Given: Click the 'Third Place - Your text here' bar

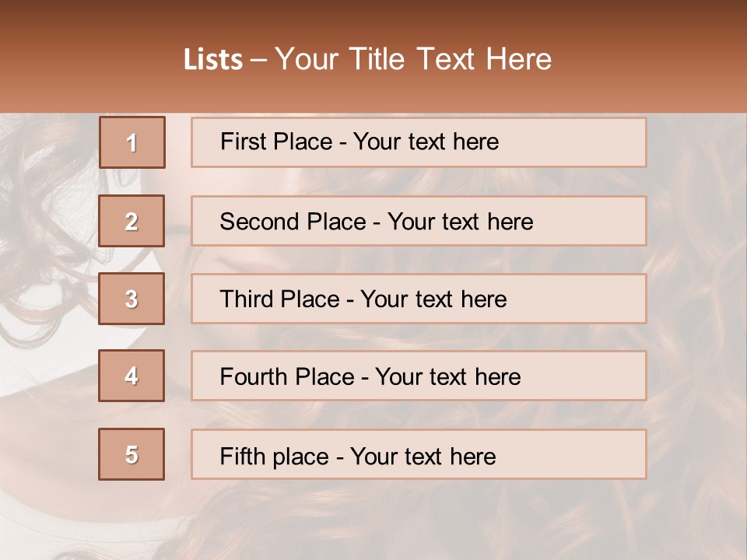Looking at the screenshot, I should click(419, 299).
